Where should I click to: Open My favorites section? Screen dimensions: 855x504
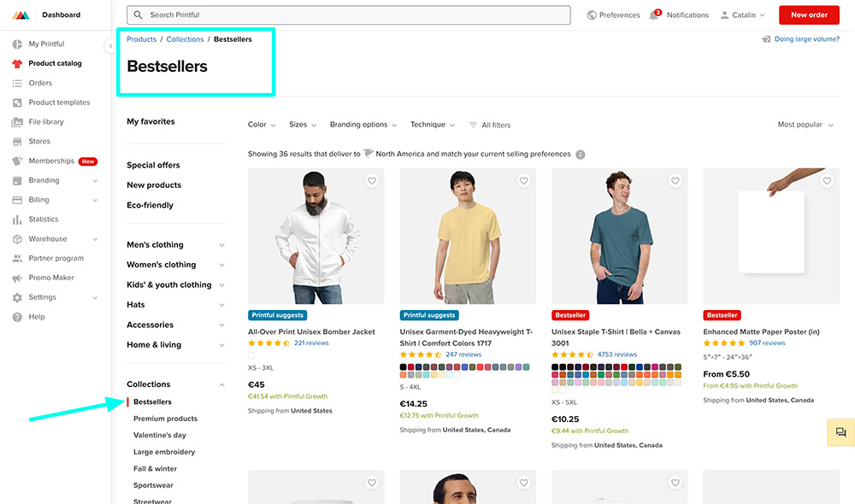pos(150,121)
